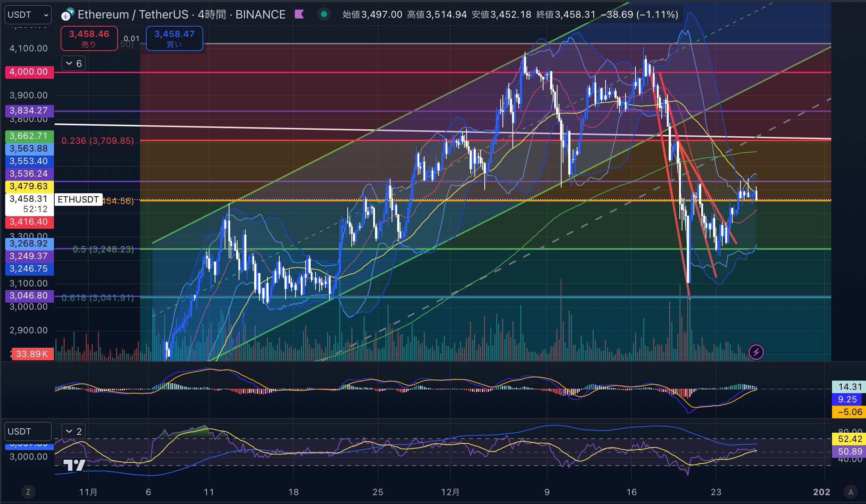
Task: Click the 25 date label on time axis
Action: pyautogui.click(x=378, y=492)
